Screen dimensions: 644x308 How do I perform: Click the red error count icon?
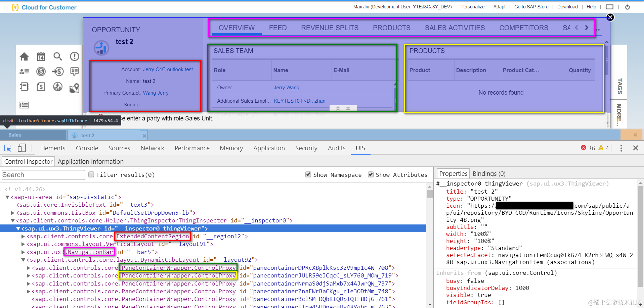point(584,148)
